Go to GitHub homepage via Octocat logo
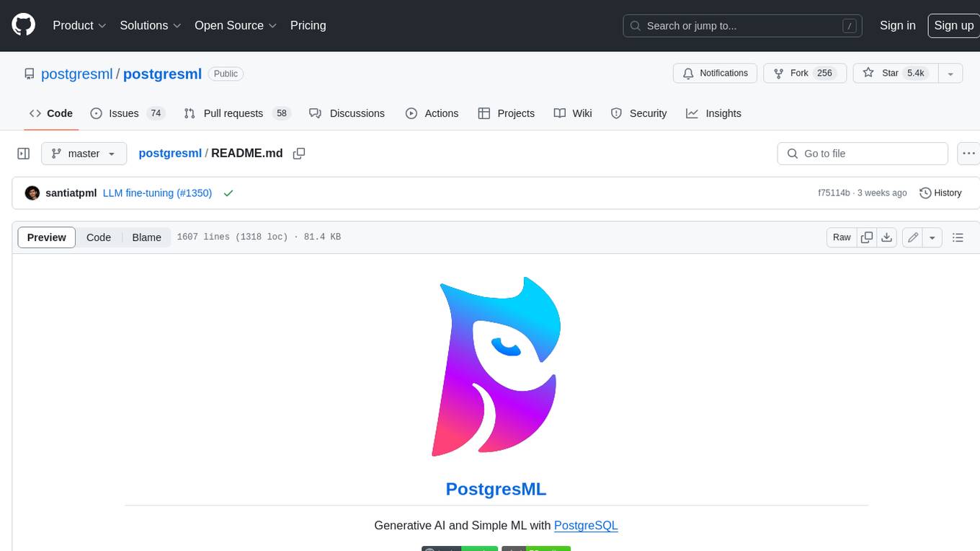 (23, 25)
